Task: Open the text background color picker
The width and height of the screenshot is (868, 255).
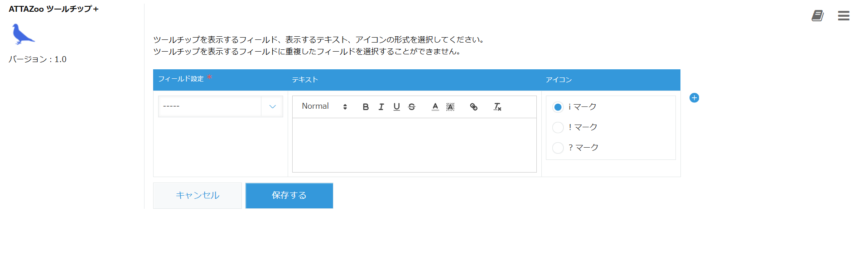Action: tap(450, 107)
